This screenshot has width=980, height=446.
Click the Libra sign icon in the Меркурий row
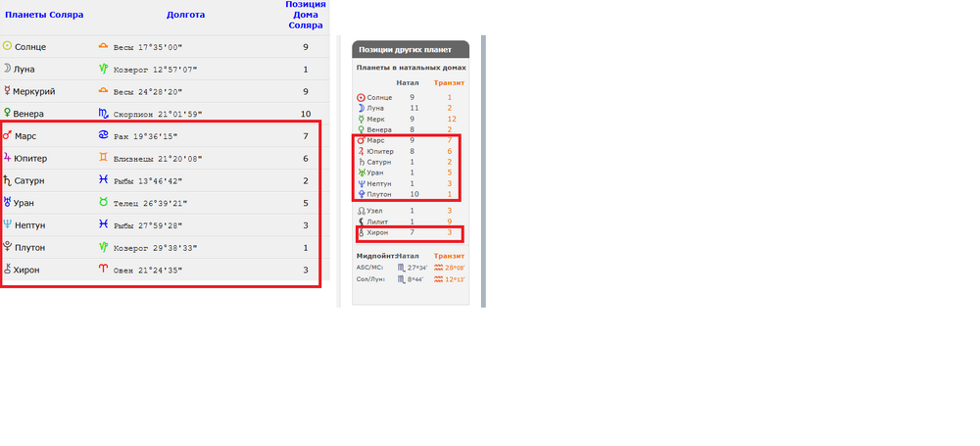pos(103,91)
